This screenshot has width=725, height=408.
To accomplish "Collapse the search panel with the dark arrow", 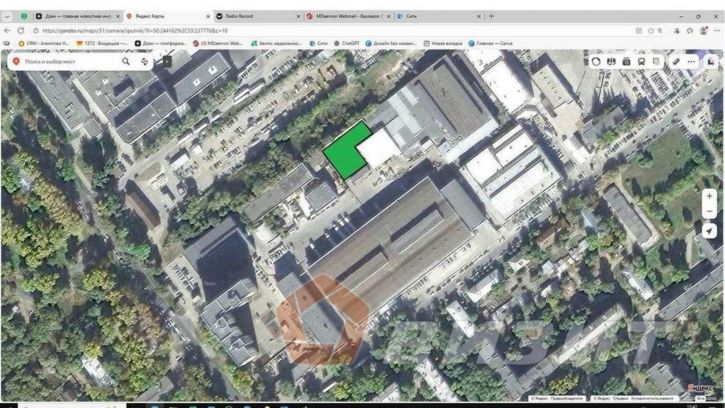I will point(167,61).
